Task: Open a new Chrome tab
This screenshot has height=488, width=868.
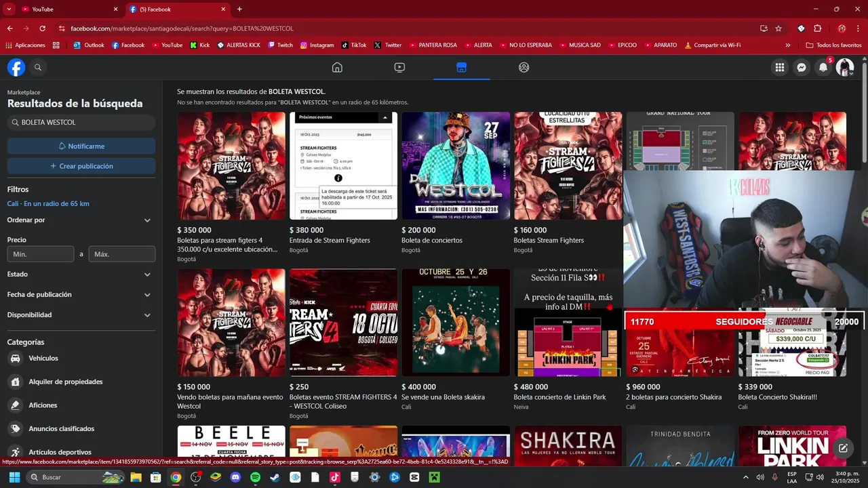Action: (239, 9)
